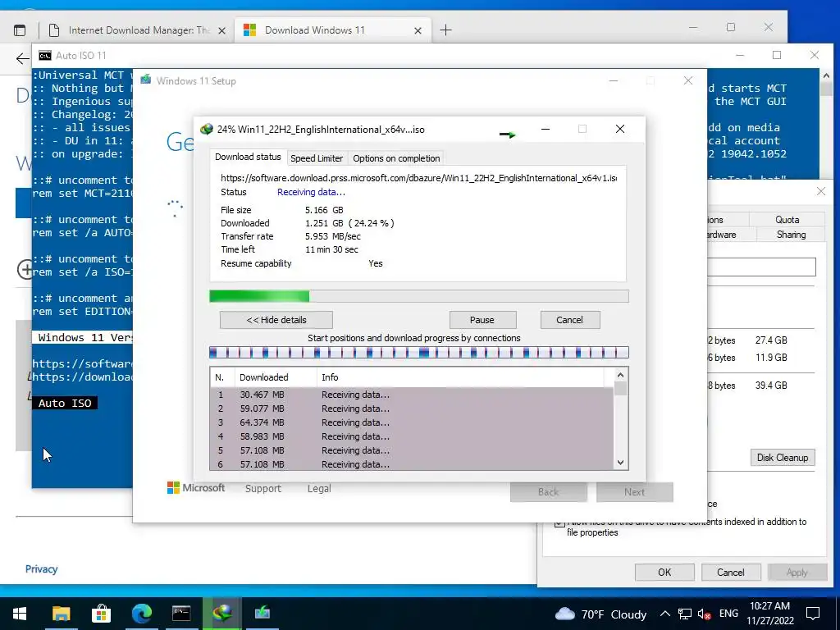Image resolution: width=840 pixels, height=630 pixels.
Task: Click the N. column header
Action: coord(222,377)
